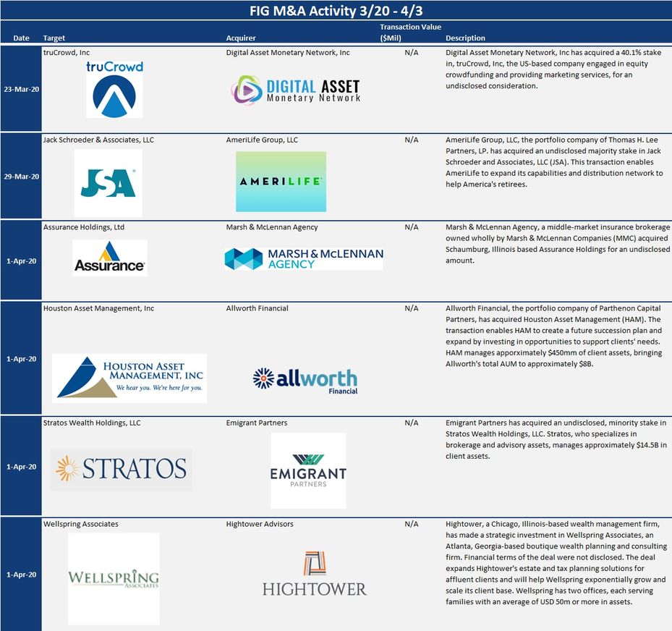
Task: Select the 'Transaction Value ($Mil)' column header
Action: (410, 33)
